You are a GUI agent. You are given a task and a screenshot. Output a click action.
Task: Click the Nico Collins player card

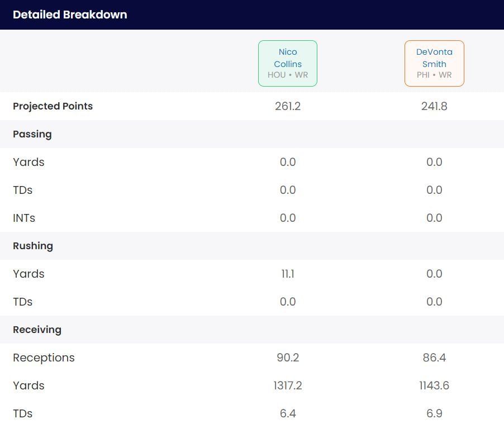tap(288, 63)
